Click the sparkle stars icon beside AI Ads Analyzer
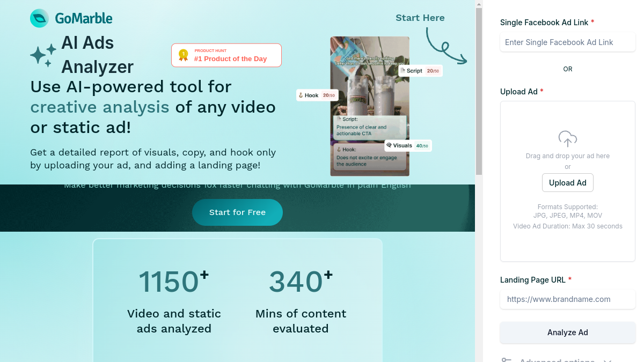644x362 pixels. click(x=43, y=55)
